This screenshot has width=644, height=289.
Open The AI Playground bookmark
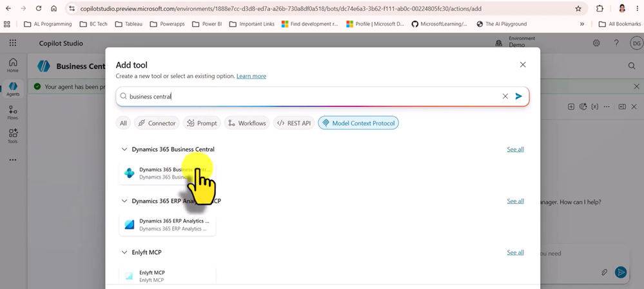point(502,25)
